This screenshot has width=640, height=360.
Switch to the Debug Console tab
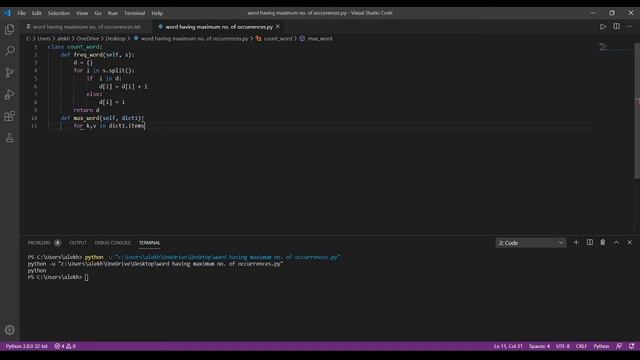point(113,242)
